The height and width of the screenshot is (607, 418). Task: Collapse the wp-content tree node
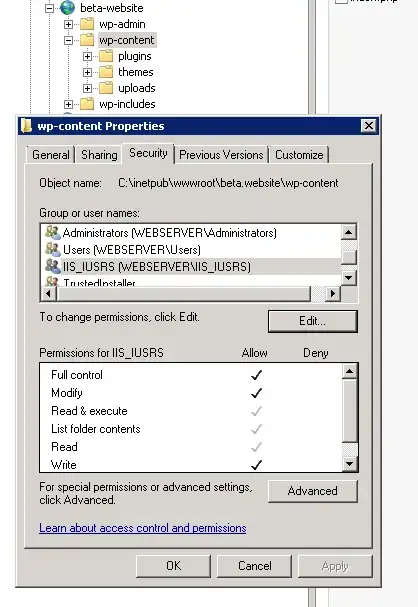[69, 40]
